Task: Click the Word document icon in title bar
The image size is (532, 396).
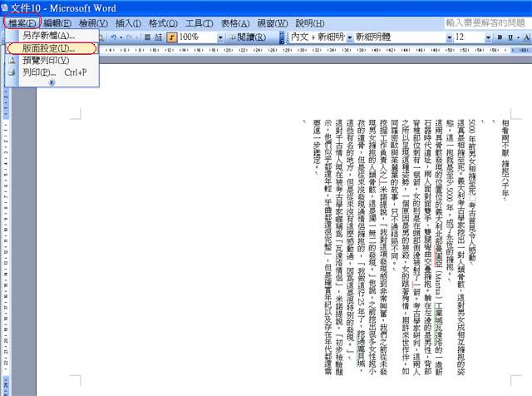Action: (x=5, y=7)
